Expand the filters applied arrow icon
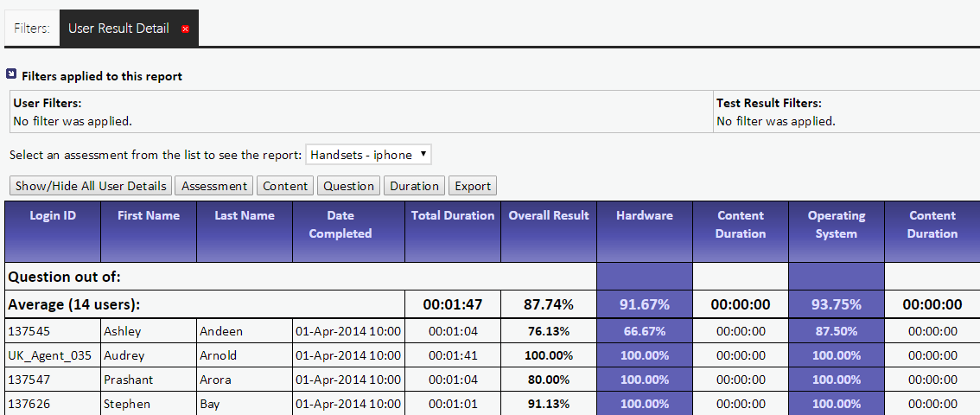The height and width of the screenshot is (415, 980). click(11, 75)
